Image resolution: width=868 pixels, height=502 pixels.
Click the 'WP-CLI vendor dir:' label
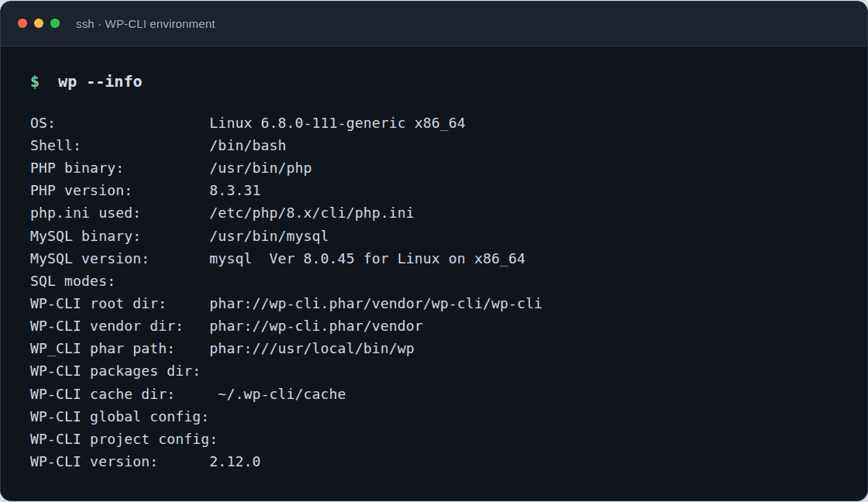click(x=107, y=327)
